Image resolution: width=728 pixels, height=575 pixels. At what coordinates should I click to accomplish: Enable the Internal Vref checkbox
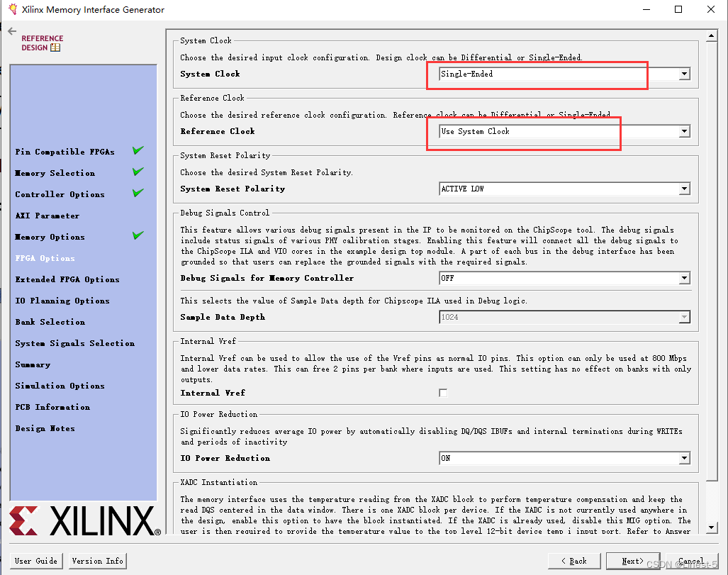click(444, 393)
